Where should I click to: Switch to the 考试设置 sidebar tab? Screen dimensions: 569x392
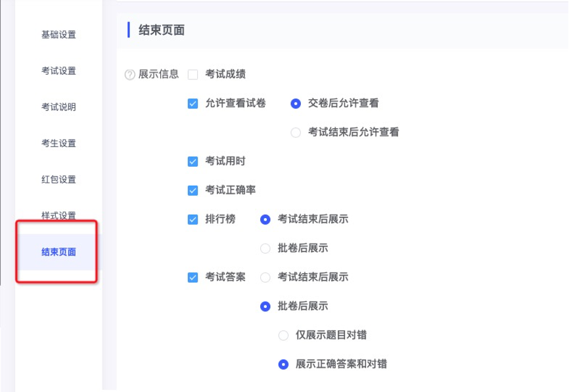point(58,71)
